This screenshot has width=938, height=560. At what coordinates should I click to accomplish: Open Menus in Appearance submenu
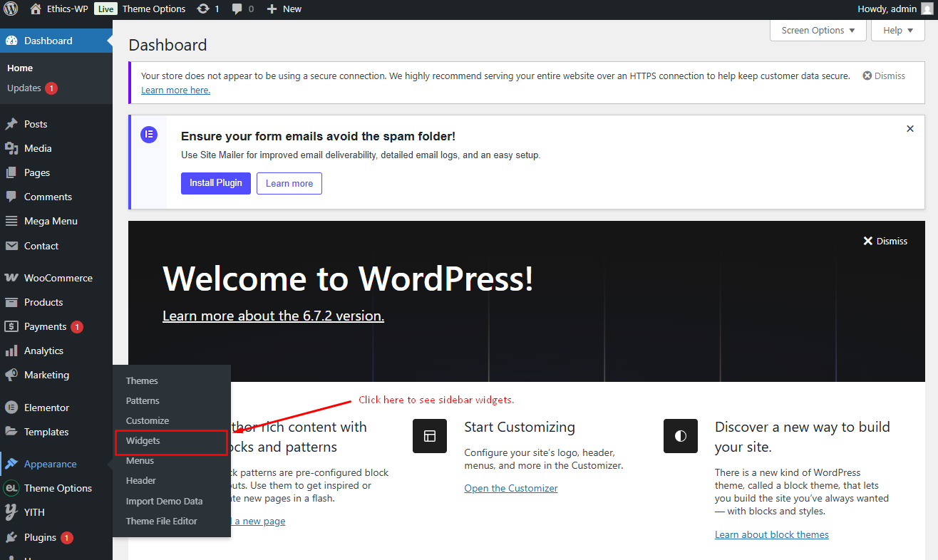click(x=140, y=460)
